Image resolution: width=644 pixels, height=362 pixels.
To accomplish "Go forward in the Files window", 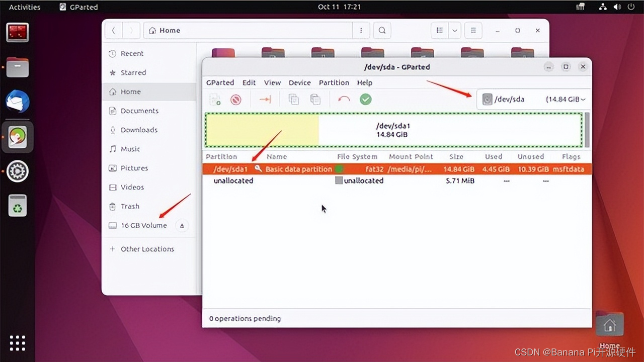I will 131,30.
